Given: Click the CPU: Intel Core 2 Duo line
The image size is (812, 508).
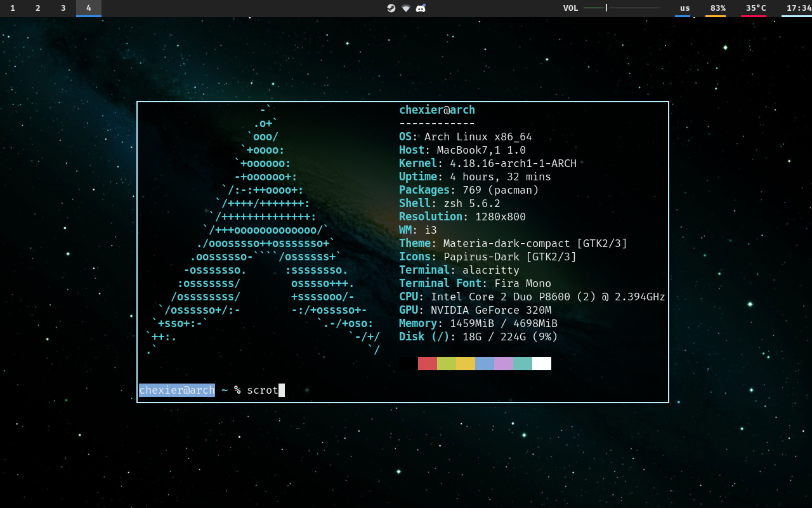Looking at the screenshot, I should click(x=532, y=297).
